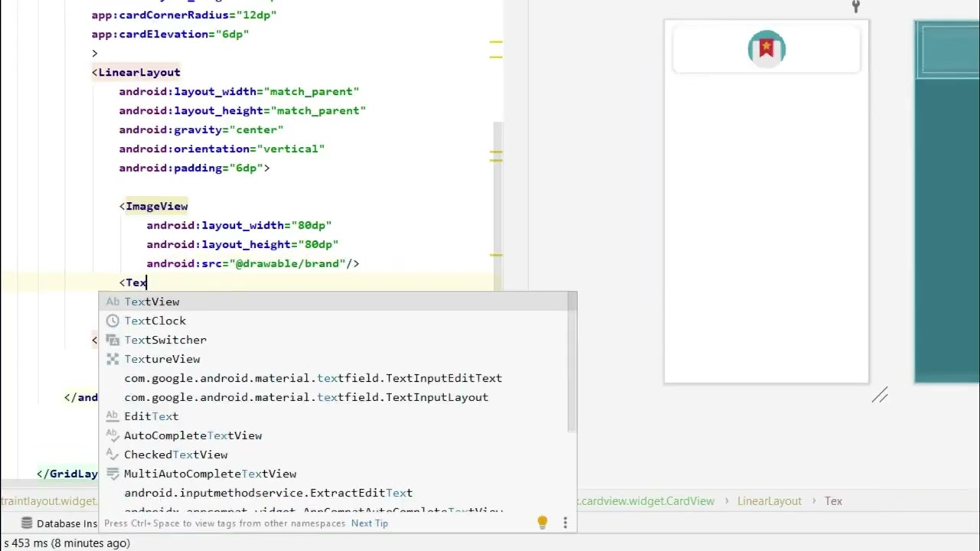Viewport: 980px width, 551px height.
Task: Choose TextInputEditText material suggestion
Action: [338, 378]
